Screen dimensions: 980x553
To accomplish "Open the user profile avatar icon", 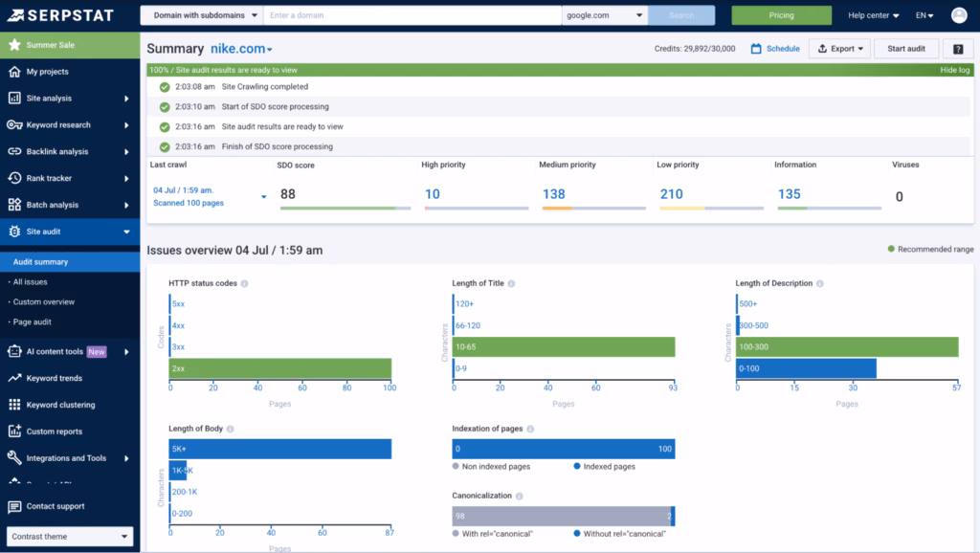I will pos(958,15).
